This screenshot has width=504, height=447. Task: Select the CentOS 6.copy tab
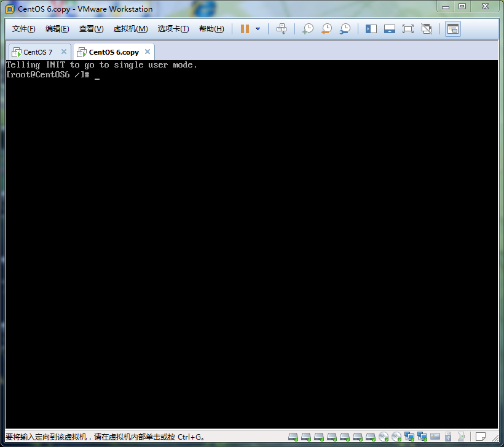(114, 52)
